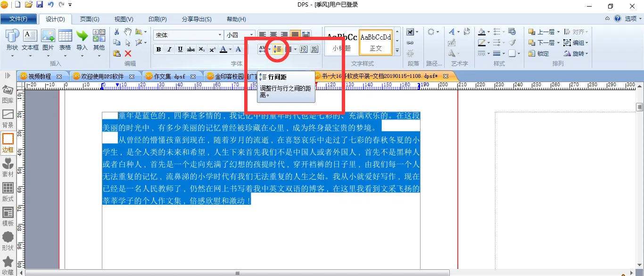Apply the 小标题 text style
The image size is (644, 276).
[x=341, y=42]
